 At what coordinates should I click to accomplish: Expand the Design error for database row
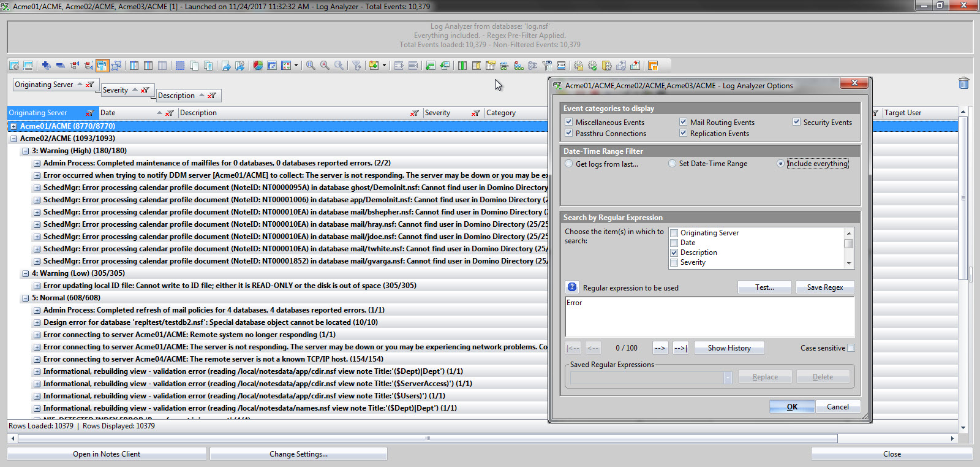click(x=37, y=322)
